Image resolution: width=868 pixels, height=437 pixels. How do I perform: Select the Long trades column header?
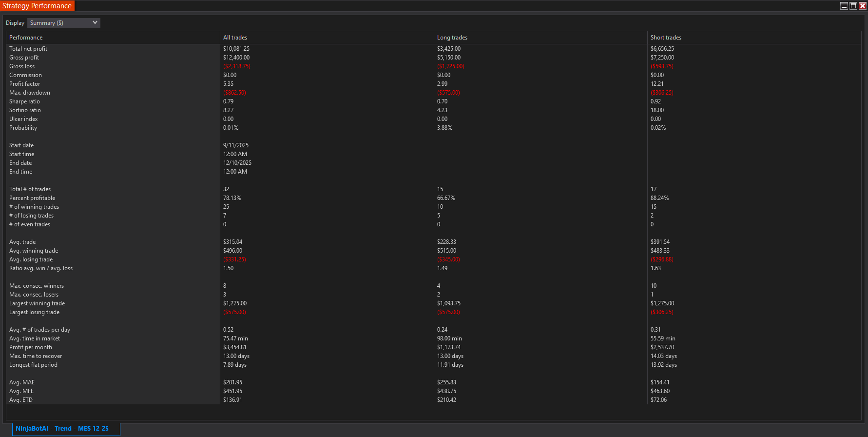click(x=452, y=38)
